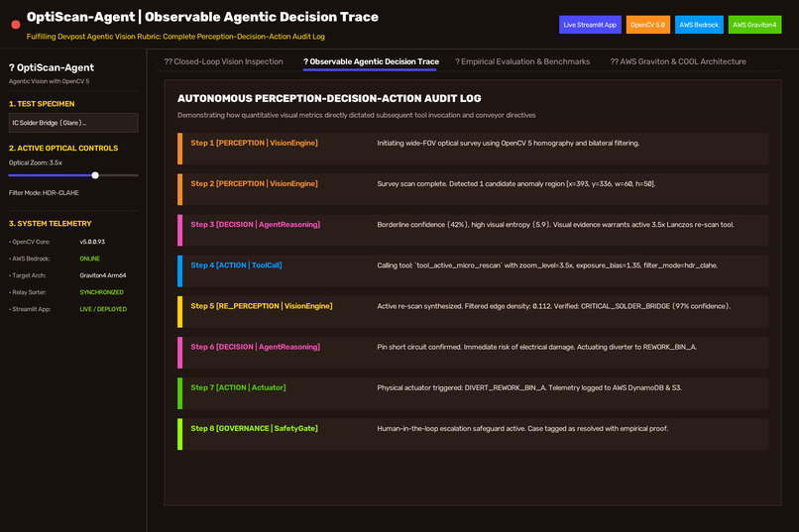Click the Optical Zoom: 3.5x label

pos(35,162)
